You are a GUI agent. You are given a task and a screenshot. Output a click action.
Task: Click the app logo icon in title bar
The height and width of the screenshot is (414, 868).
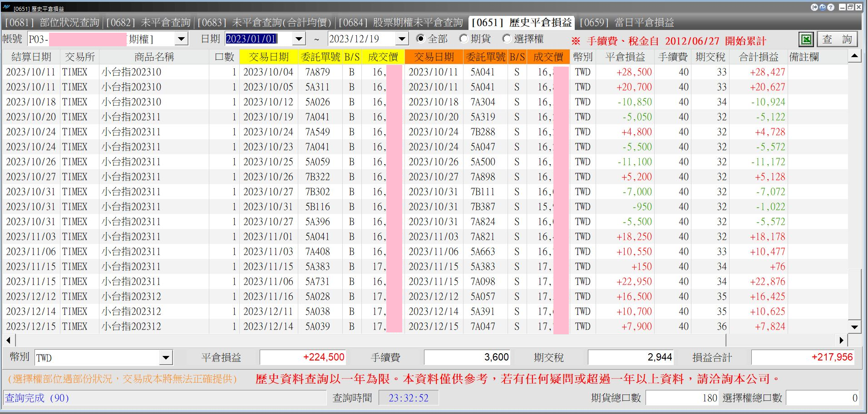point(6,7)
